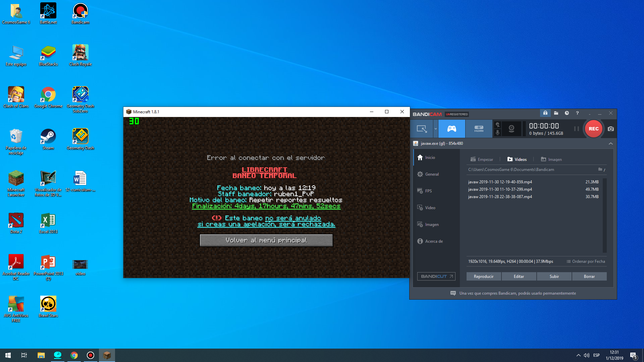Image resolution: width=644 pixels, height=362 pixels.
Task: Select AVG AntiVirus FREE desktop icon
Action: point(16,309)
